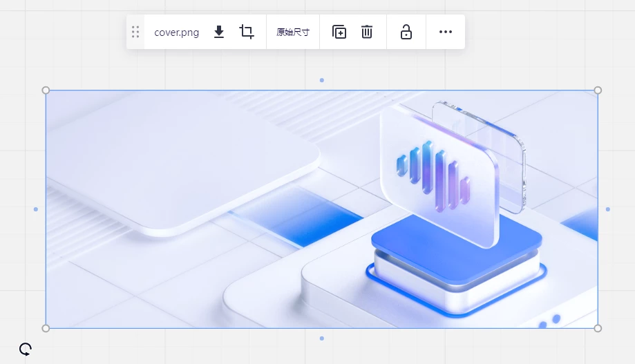
Task: Select the crop tool icon
Action: (x=247, y=32)
